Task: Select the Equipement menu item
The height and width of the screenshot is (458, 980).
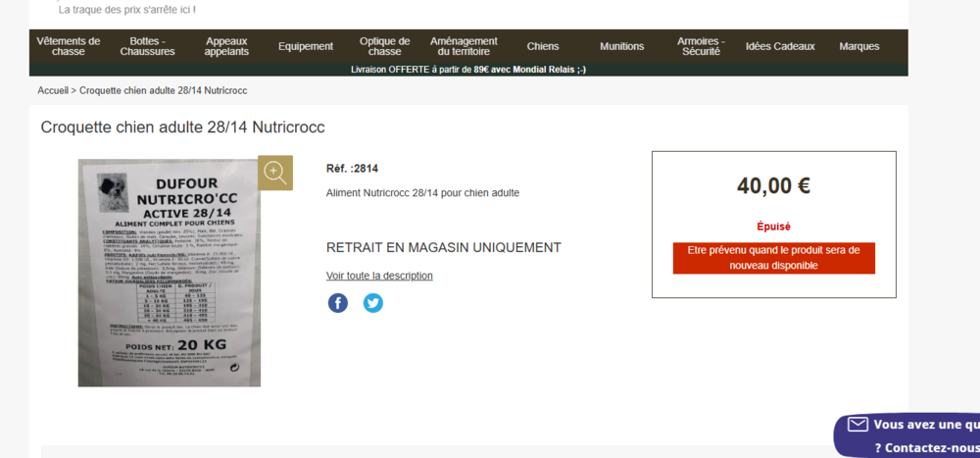Action: (306, 46)
